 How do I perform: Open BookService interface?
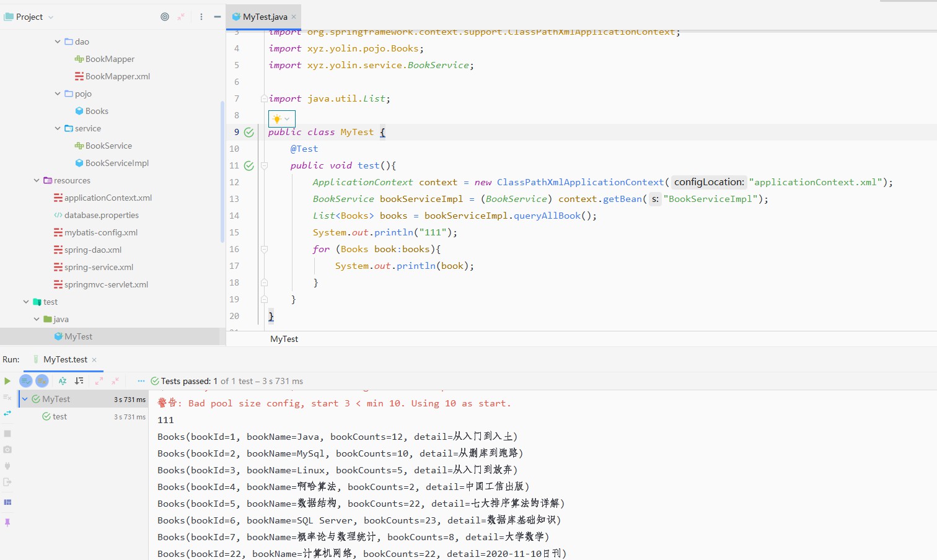tap(108, 146)
